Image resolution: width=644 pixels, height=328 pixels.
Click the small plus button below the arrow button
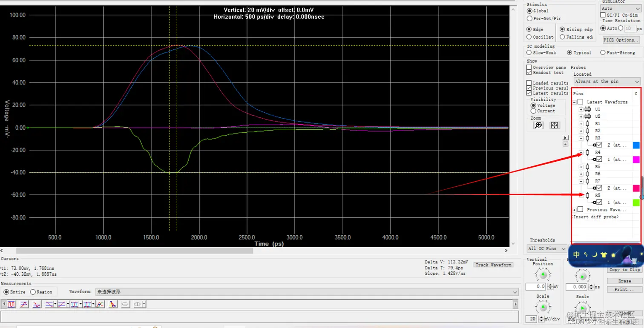click(566, 144)
